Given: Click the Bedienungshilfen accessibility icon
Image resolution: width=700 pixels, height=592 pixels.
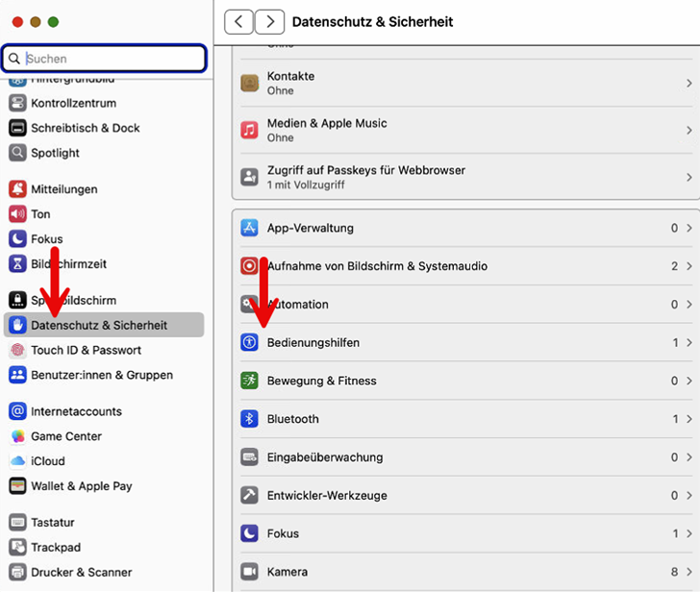Looking at the screenshot, I should (x=250, y=342).
